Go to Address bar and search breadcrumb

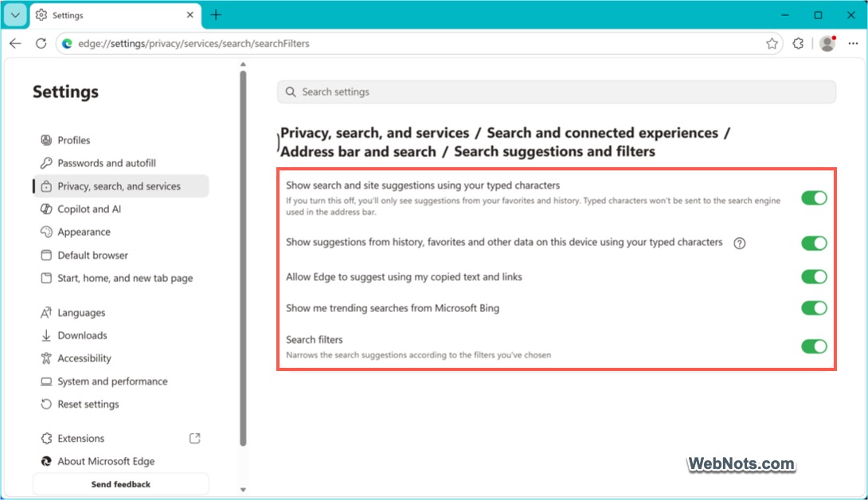coord(358,151)
